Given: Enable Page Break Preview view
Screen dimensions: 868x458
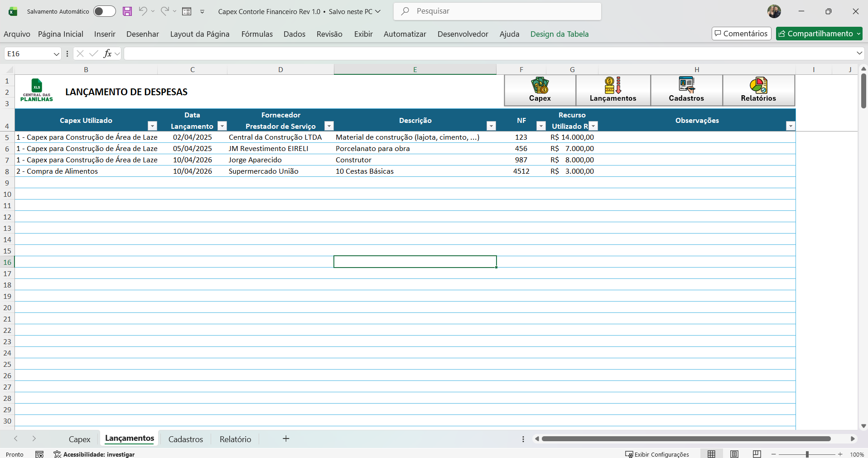Looking at the screenshot, I should (x=757, y=454).
